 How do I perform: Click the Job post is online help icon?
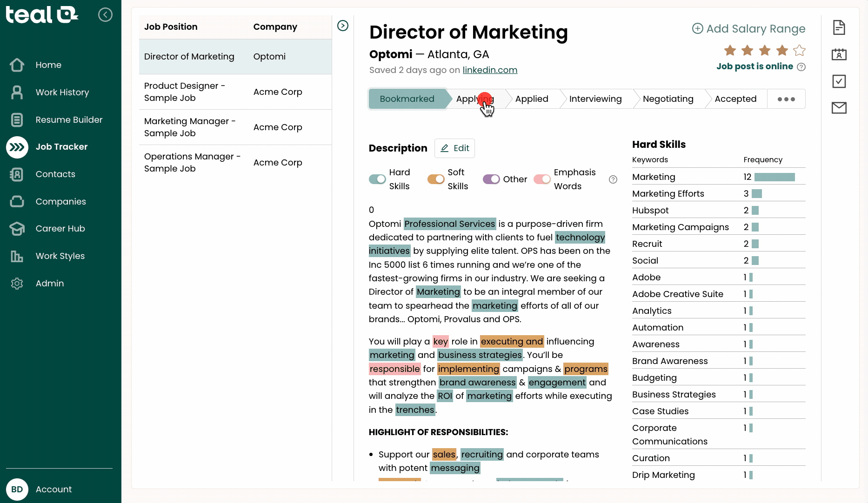(801, 67)
